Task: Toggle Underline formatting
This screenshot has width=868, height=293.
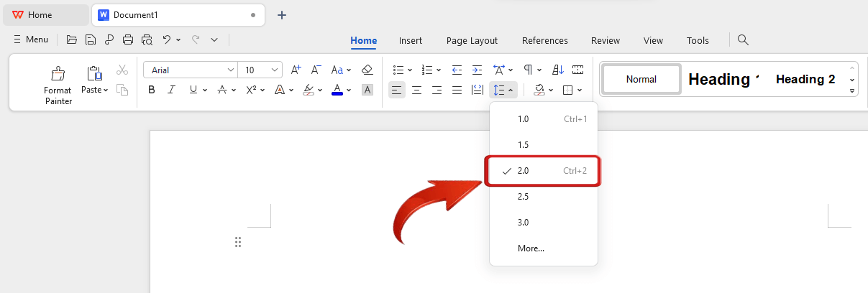Action: (x=193, y=90)
